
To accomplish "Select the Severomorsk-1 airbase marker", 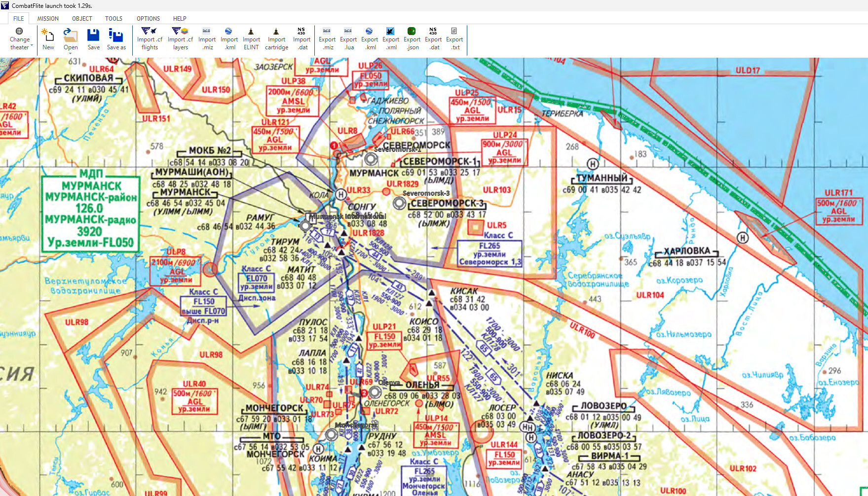I will tap(371, 159).
